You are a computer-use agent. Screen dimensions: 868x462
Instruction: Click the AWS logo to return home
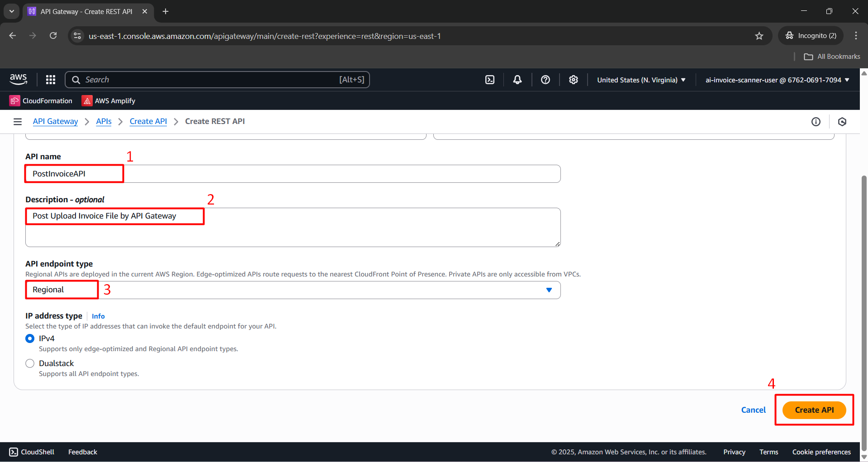18,79
